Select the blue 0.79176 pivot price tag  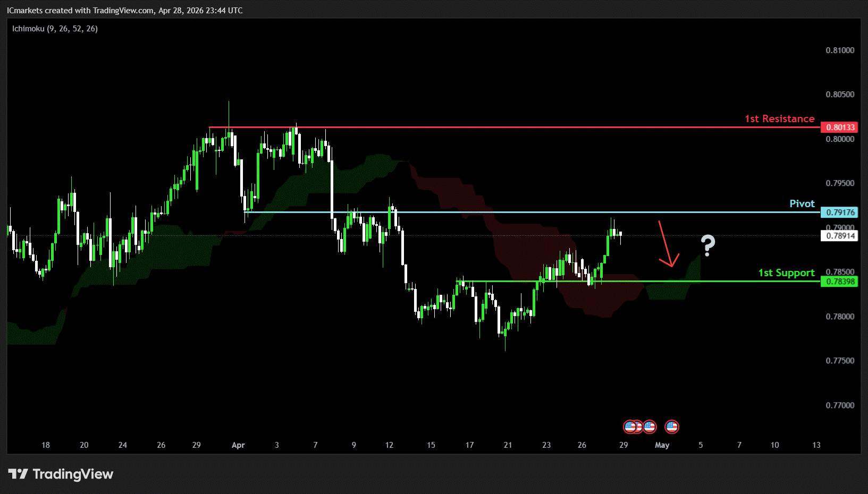[x=840, y=212]
